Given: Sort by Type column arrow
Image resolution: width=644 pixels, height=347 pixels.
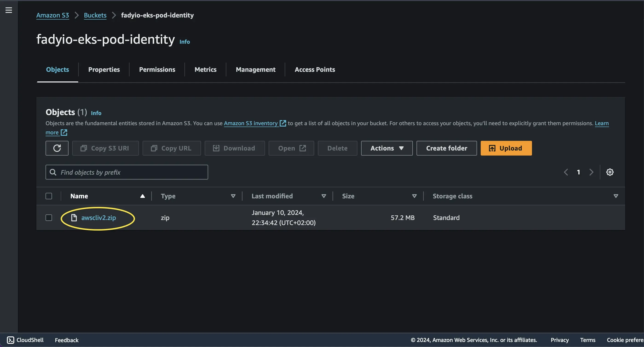Looking at the screenshot, I should pyautogui.click(x=233, y=196).
